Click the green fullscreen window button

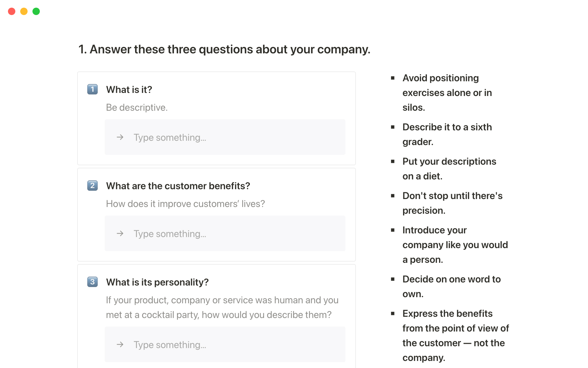point(36,11)
